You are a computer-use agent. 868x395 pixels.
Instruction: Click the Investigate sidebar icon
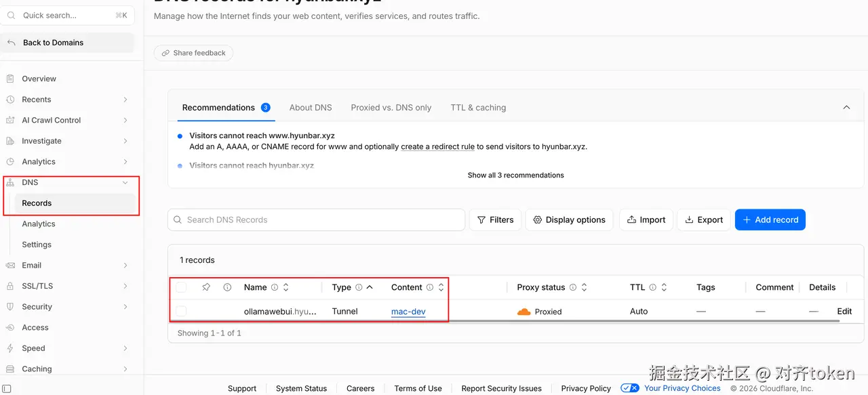9,141
